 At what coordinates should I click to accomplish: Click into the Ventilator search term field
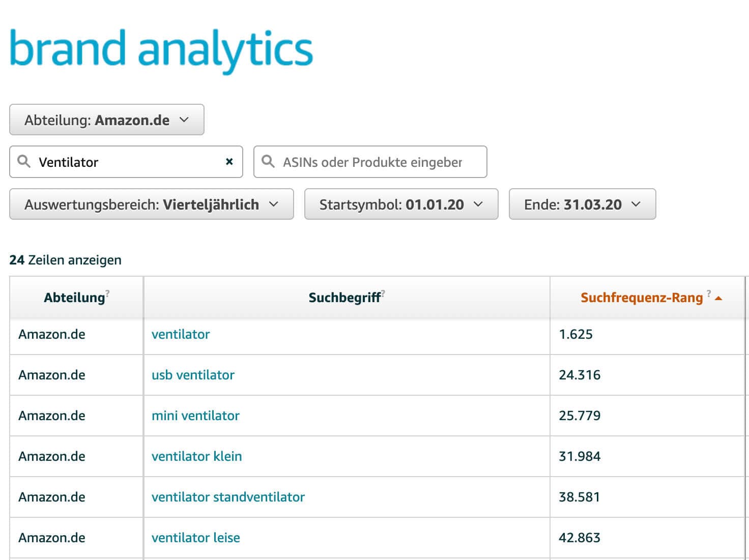(127, 162)
